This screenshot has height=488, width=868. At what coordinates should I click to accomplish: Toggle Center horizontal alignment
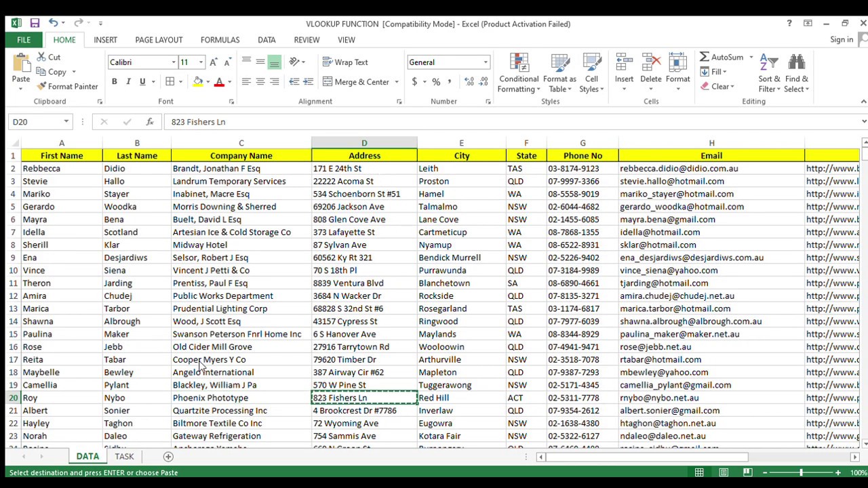260,82
